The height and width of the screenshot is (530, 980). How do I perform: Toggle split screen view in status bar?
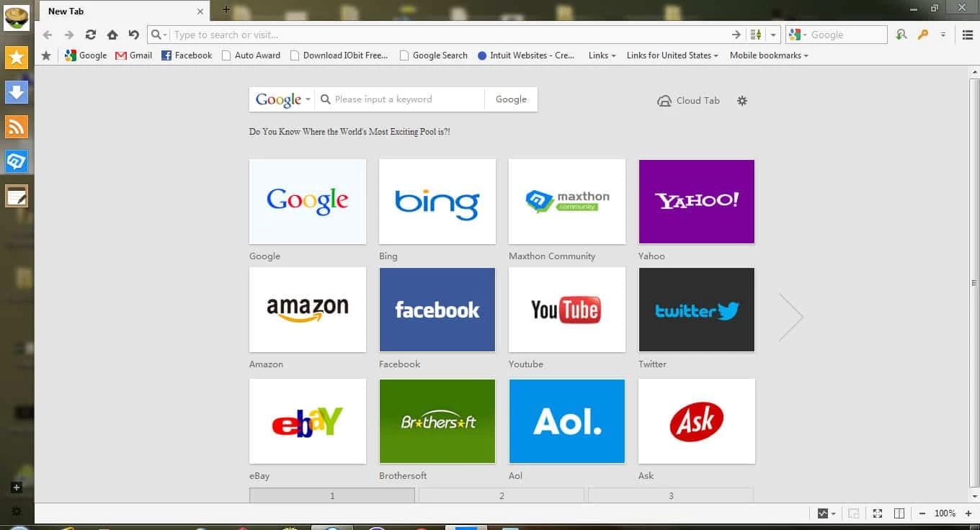point(899,513)
